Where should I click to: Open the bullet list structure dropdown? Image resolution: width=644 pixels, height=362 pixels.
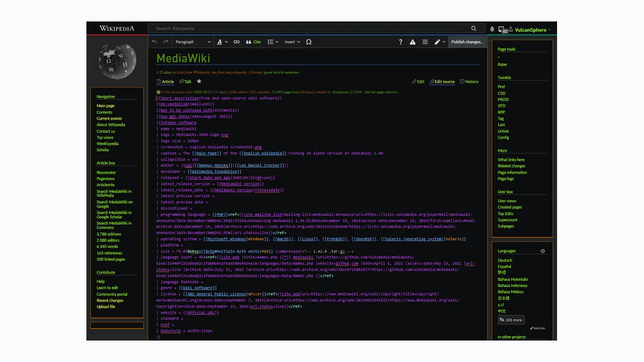(273, 42)
